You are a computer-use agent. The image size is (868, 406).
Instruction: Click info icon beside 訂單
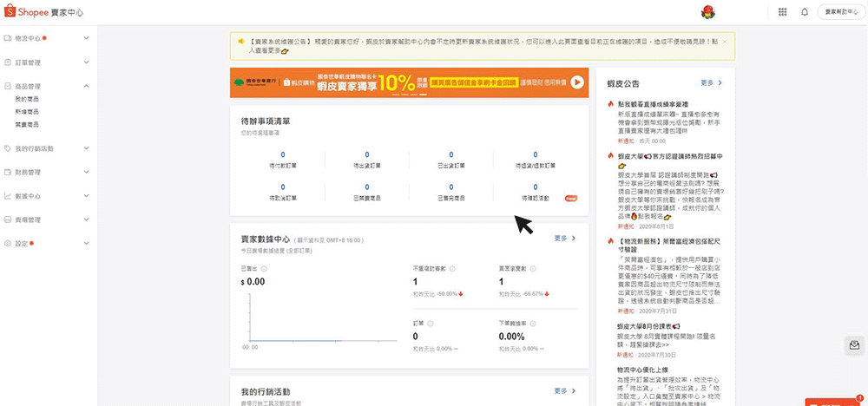tap(431, 324)
